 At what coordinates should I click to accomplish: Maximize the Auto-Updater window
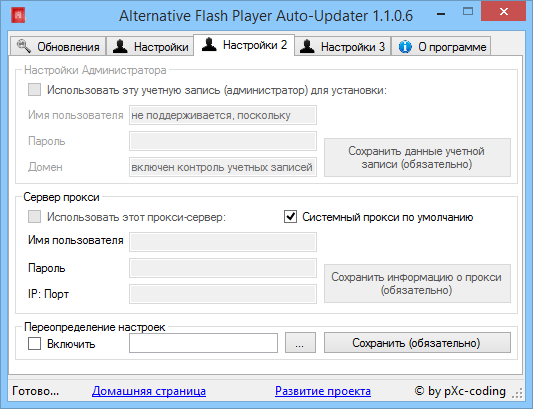coord(468,12)
